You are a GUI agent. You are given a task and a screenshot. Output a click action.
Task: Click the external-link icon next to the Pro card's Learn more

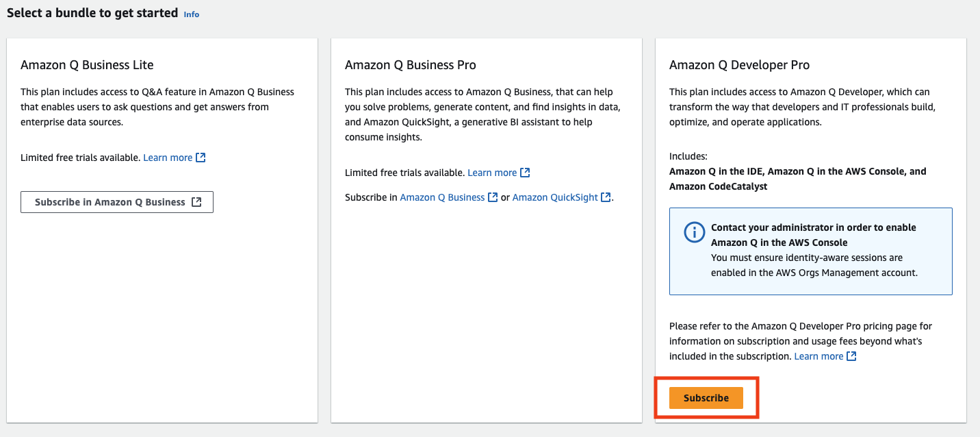click(524, 172)
